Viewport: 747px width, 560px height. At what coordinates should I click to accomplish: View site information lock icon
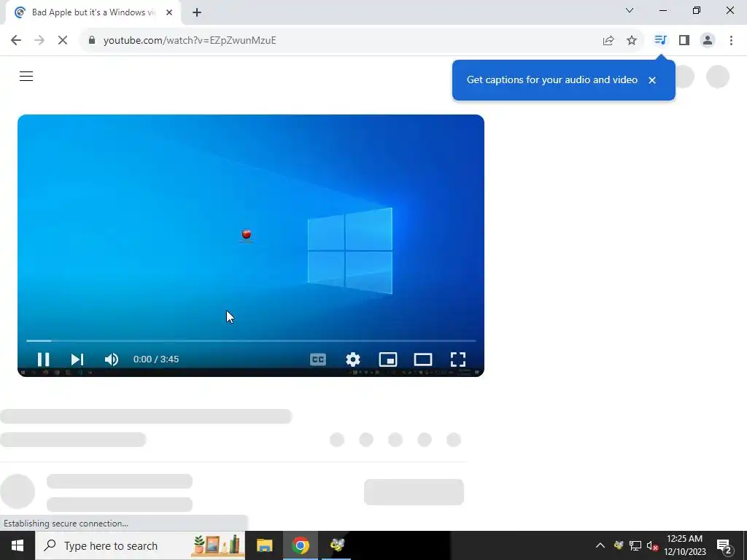(92, 40)
